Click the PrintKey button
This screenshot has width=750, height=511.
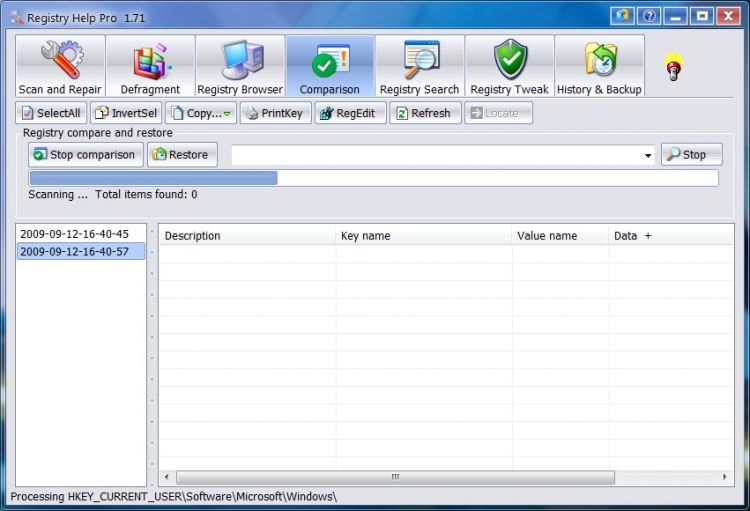[276, 113]
